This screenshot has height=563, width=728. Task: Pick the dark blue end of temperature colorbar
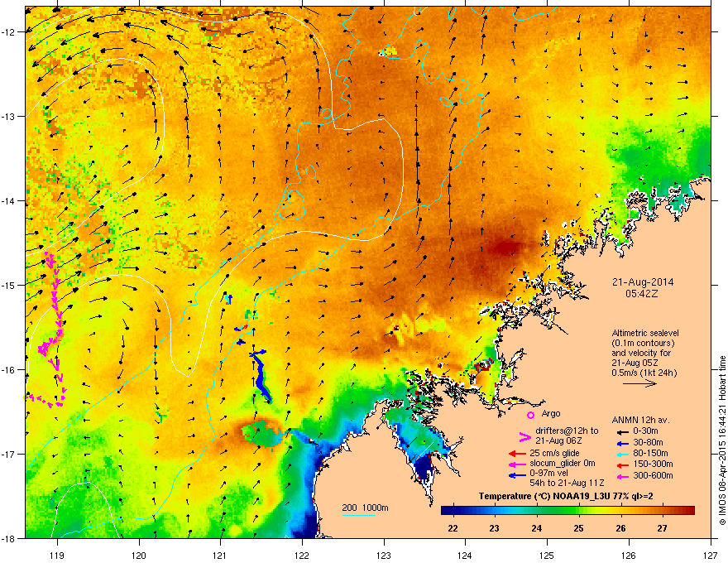click(448, 511)
